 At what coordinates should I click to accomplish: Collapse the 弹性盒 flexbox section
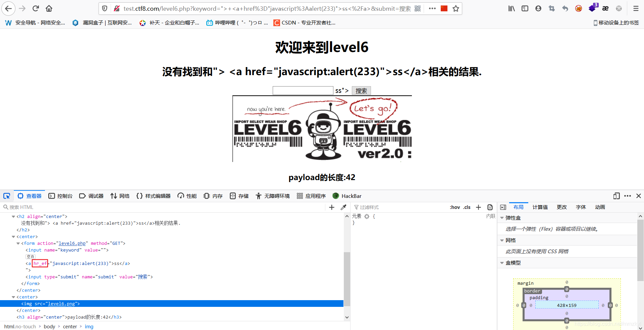pyautogui.click(x=502, y=218)
